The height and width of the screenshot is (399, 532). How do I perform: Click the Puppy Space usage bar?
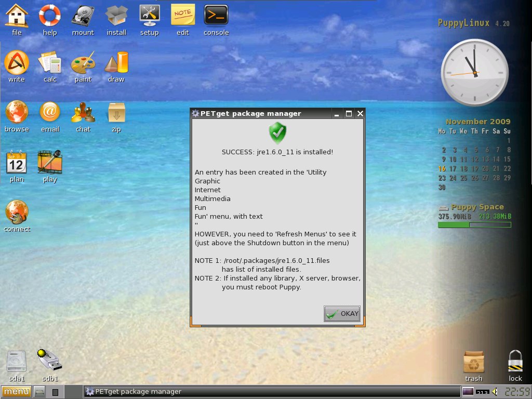[x=474, y=224]
